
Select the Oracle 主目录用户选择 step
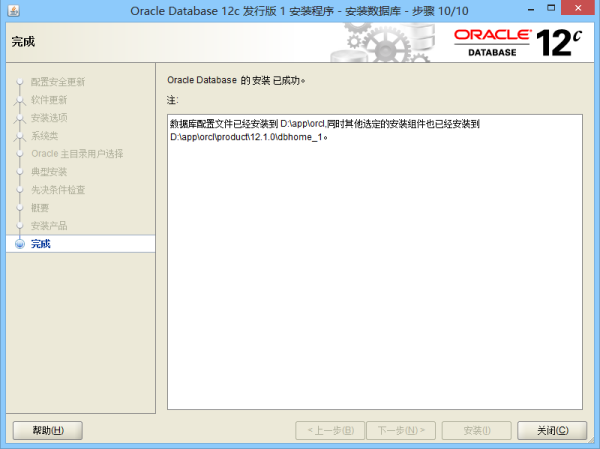(77, 153)
